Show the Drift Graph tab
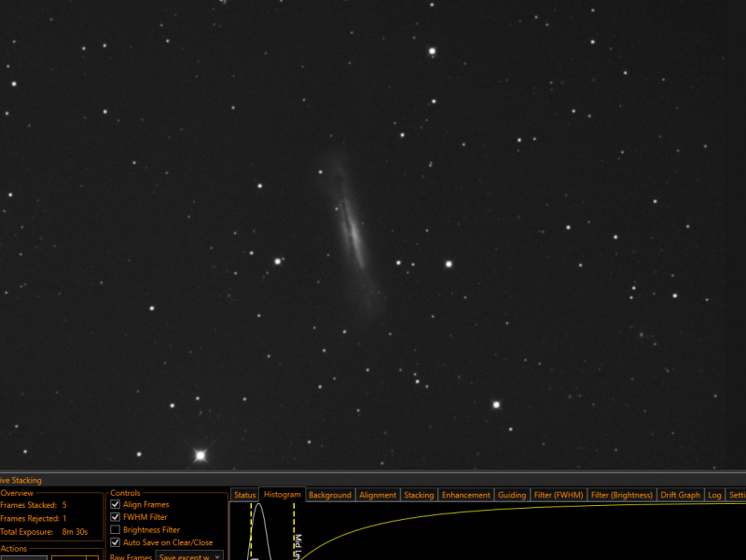This screenshot has width=746, height=560. pyautogui.click(x=680, y=495)
